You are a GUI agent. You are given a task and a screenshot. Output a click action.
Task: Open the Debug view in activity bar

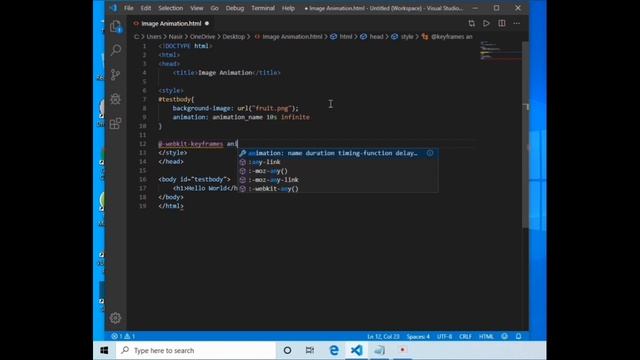click(x=116, y=99)
